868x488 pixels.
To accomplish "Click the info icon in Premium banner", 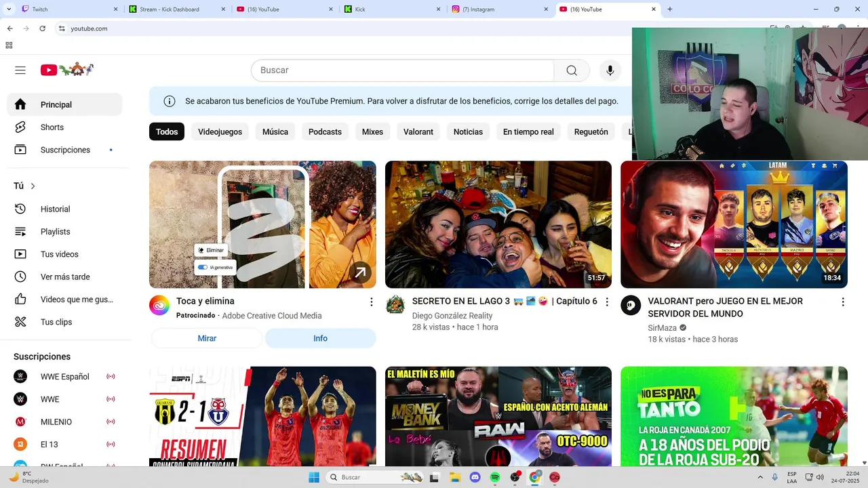I will 170,101.
